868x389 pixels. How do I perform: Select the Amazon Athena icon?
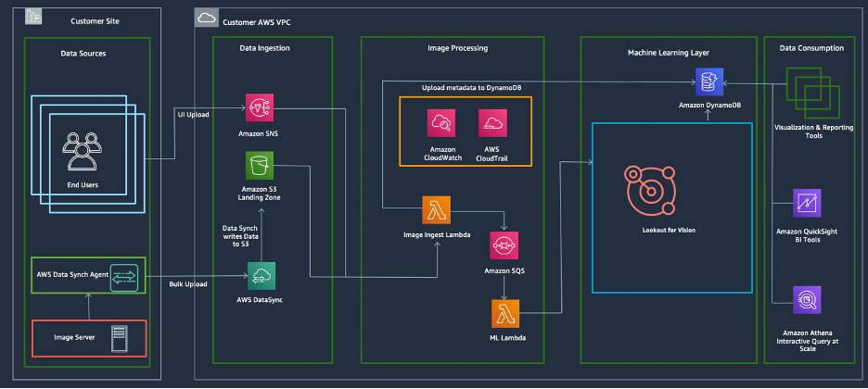point(807,300)
